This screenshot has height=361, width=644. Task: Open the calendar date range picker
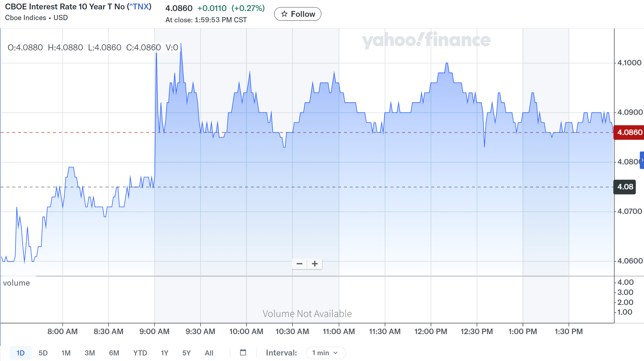click(x=243, y=352)
